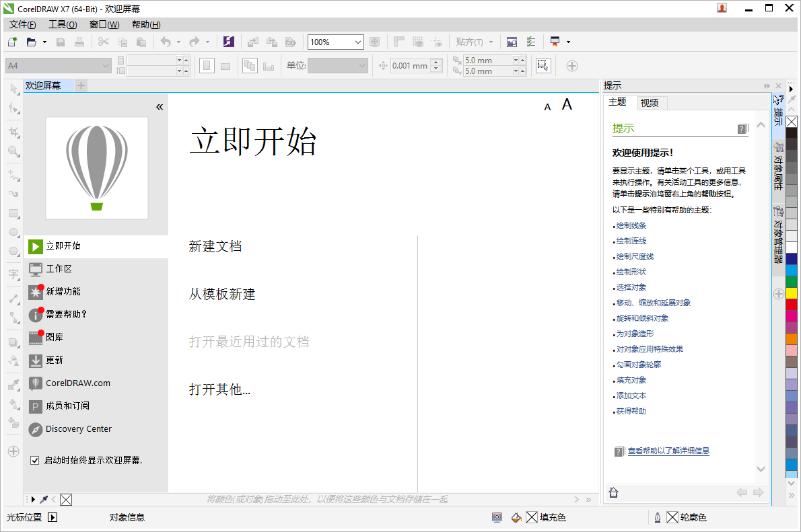
Task: Click 新建文档 to create a new document
Action: tap(215, 247)
